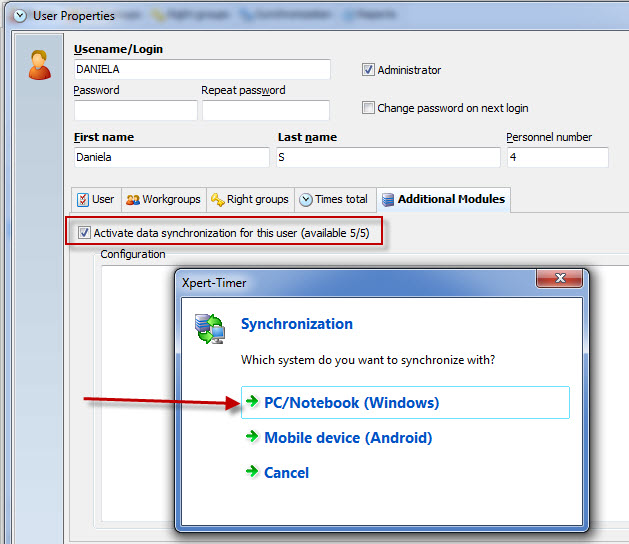Switch to the User tab

[96, 199]
